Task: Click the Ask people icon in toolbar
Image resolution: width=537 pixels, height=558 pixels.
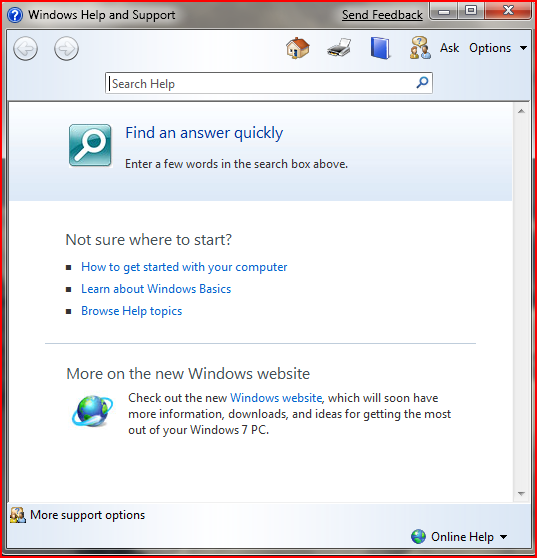Action: [x=420, y=48]
